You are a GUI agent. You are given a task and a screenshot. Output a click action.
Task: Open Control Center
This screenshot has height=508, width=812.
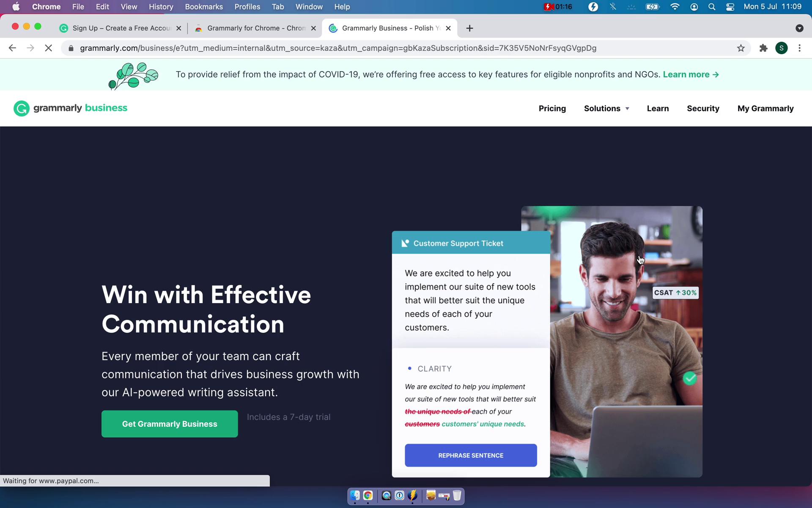(x=730, y=7)
